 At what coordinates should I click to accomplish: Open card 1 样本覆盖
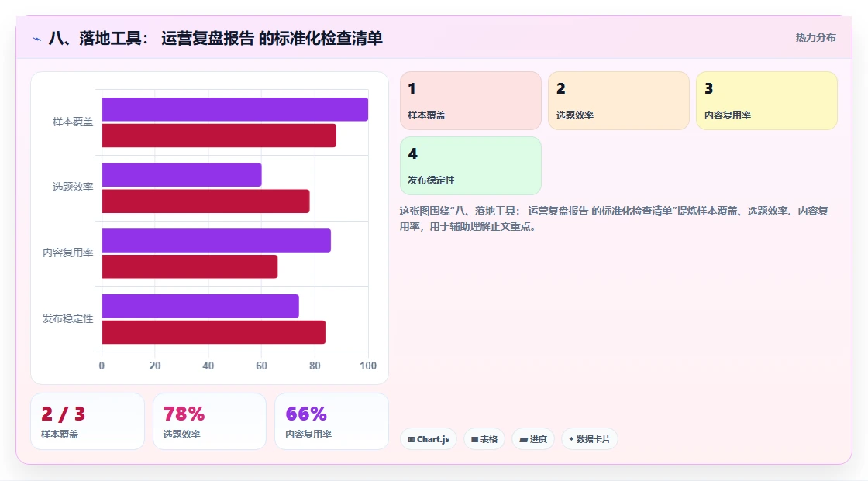(470, 101)
